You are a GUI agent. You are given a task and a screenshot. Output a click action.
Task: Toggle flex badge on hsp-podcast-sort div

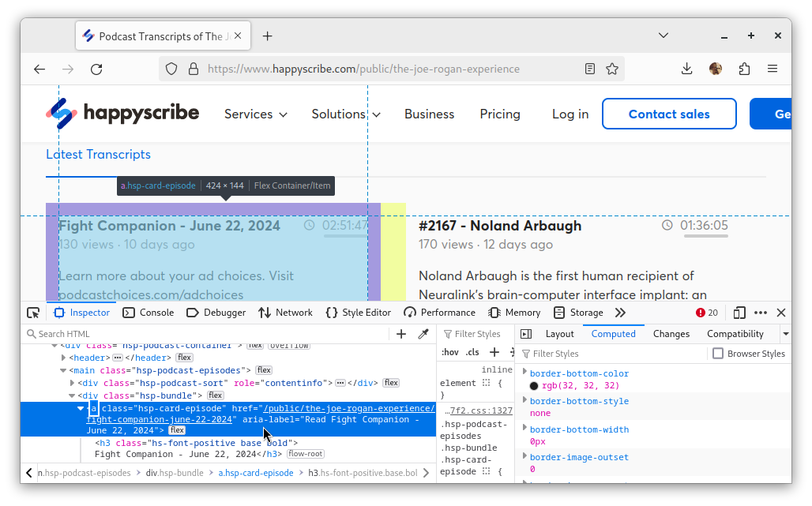[391, 383]
